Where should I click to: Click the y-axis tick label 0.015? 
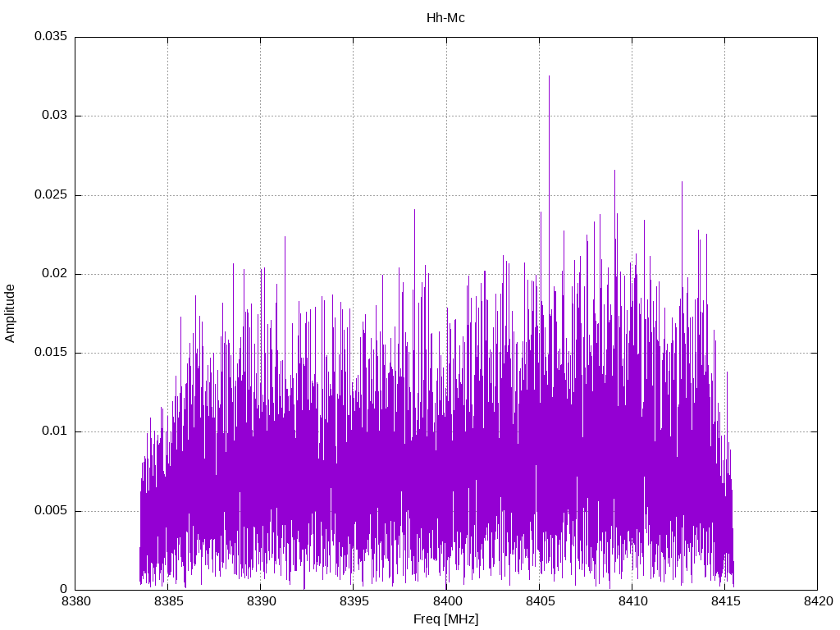[x=51, y=353]
